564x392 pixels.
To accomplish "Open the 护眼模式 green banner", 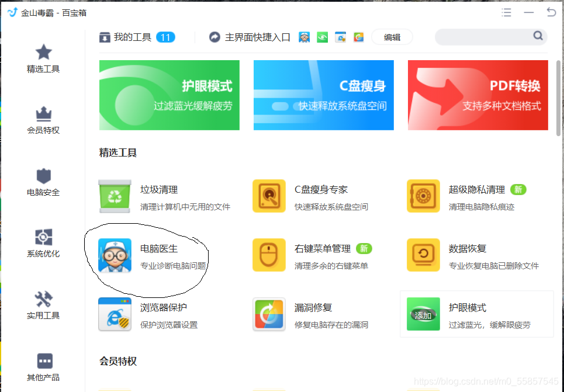I will (169, 95).
